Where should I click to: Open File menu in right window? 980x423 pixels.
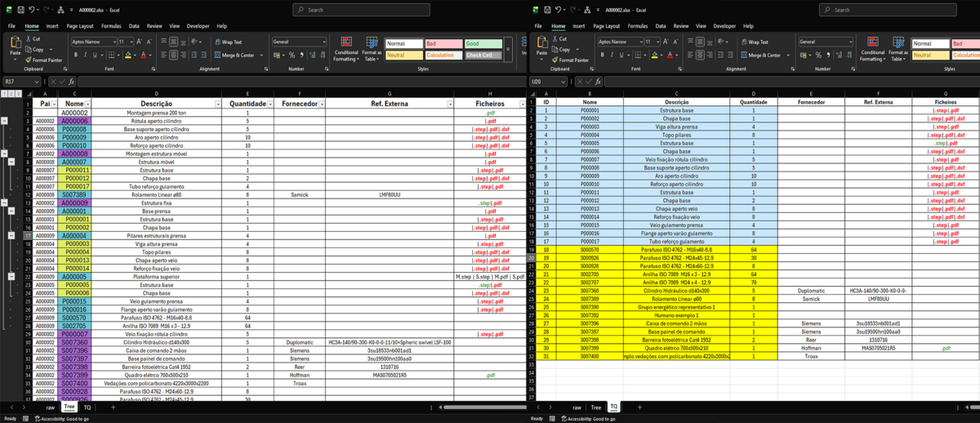538,26
